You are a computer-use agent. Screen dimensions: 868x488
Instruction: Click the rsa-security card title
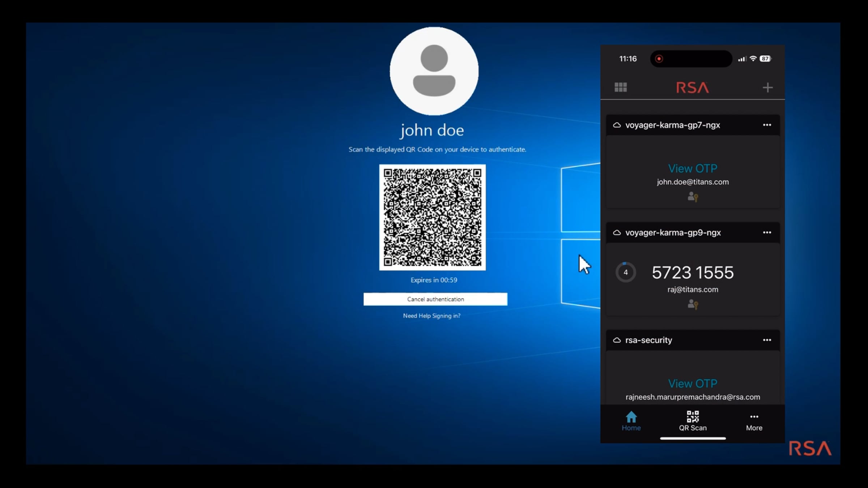click(648, 340)
